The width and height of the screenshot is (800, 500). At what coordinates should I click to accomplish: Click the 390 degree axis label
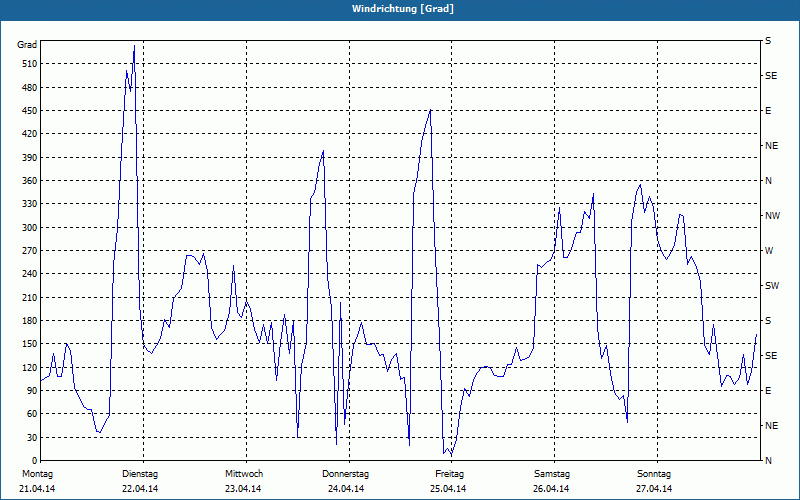point(30,157)
